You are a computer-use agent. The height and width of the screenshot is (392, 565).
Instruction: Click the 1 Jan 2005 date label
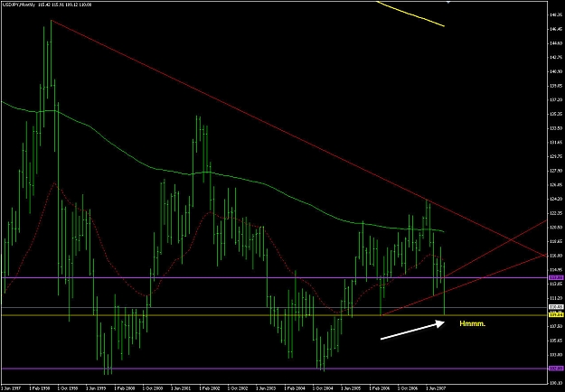coord(351,389)
